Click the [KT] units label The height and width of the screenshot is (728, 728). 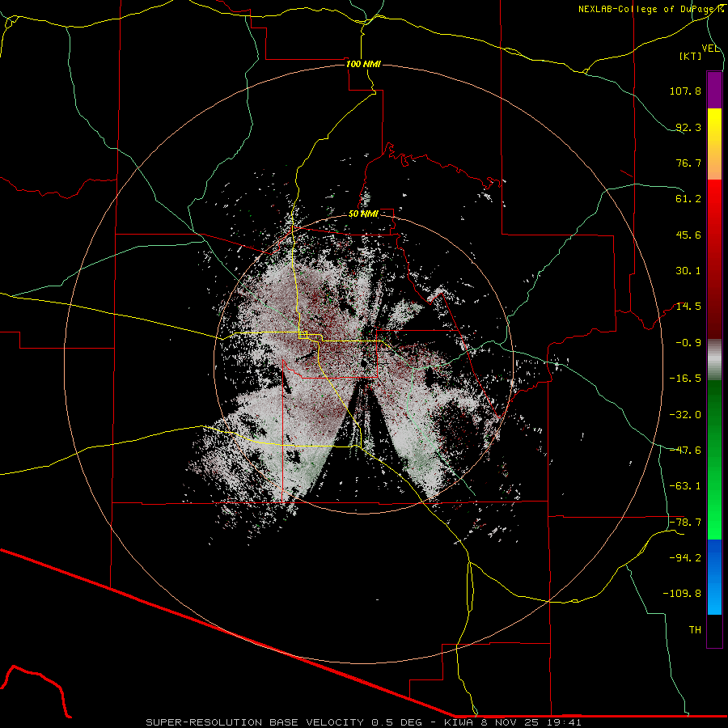pyautogui.click(x=691, y=56)
